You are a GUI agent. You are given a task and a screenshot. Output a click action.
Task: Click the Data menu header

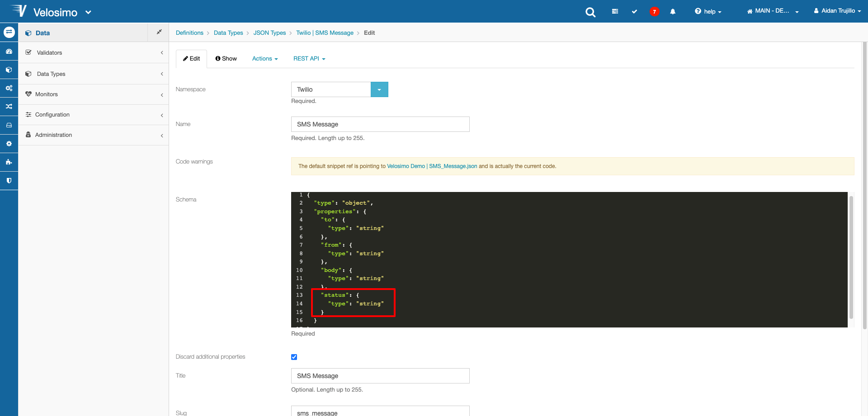coord(83,33)
